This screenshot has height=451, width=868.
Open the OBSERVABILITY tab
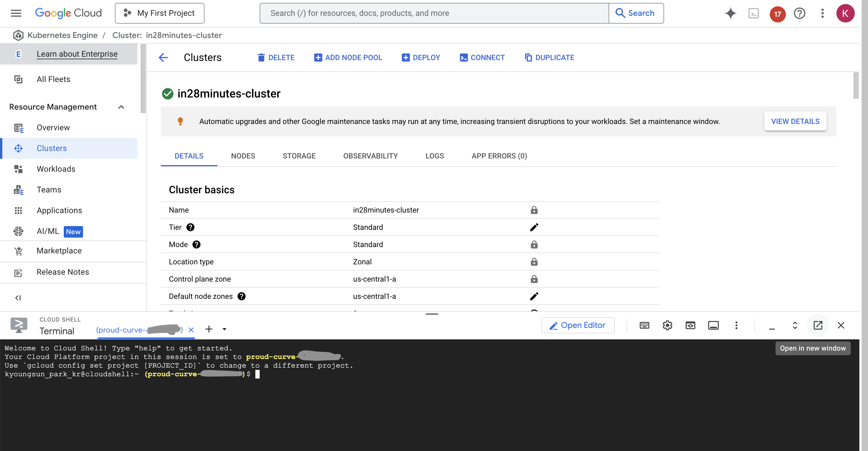pos(370,156)
